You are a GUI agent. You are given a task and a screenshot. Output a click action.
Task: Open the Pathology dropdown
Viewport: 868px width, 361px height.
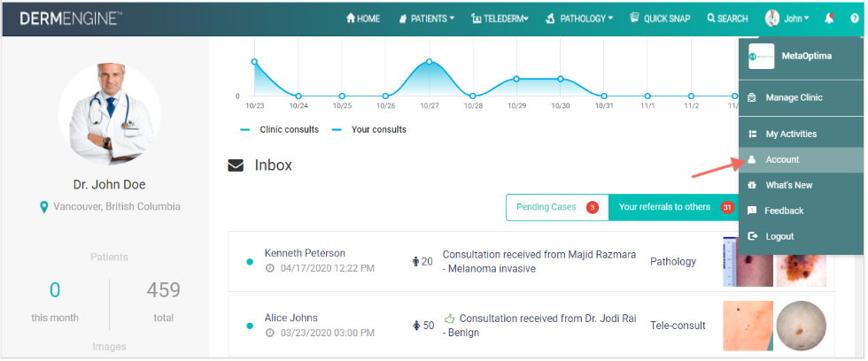pyautogui.click(x=579, y=19)
